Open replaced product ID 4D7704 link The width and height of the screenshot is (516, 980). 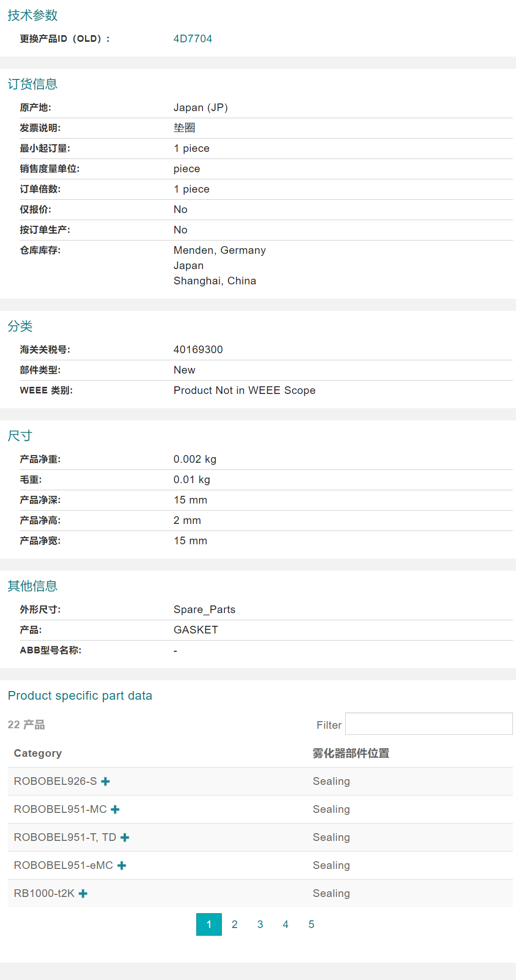click(x=193, y=39)
